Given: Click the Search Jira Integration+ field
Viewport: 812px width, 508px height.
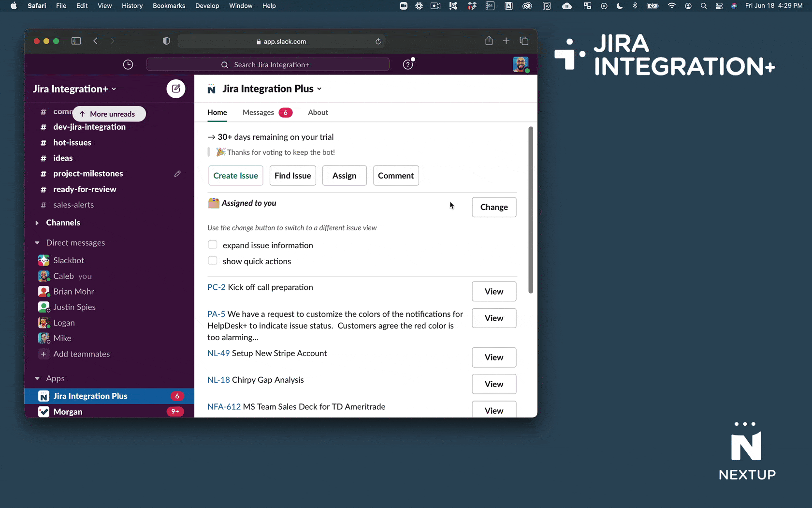Looking at the screenshot, I should [268, 65].
